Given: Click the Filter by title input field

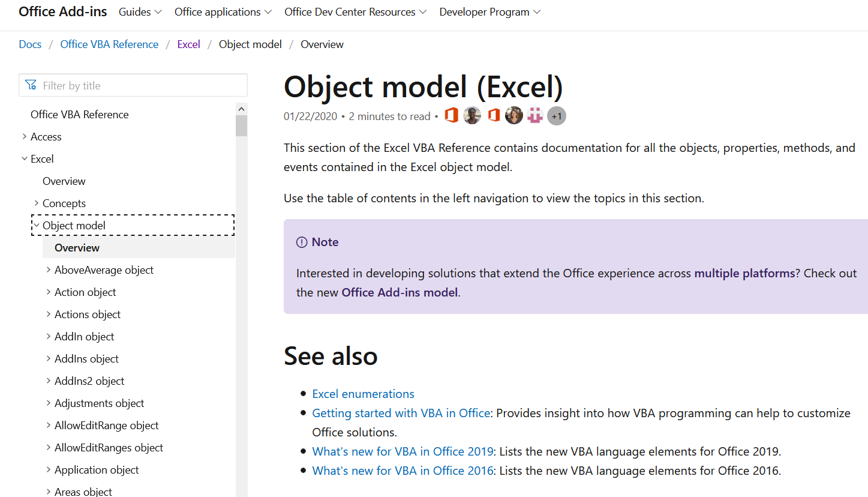Looking at the screenshot, I should coord(141,86).
